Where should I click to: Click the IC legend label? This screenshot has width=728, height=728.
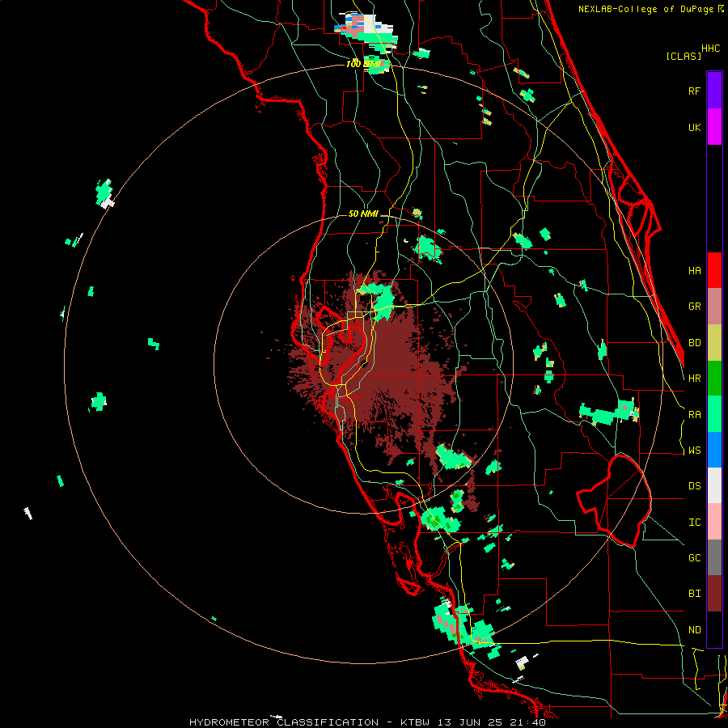coord(694,523)
